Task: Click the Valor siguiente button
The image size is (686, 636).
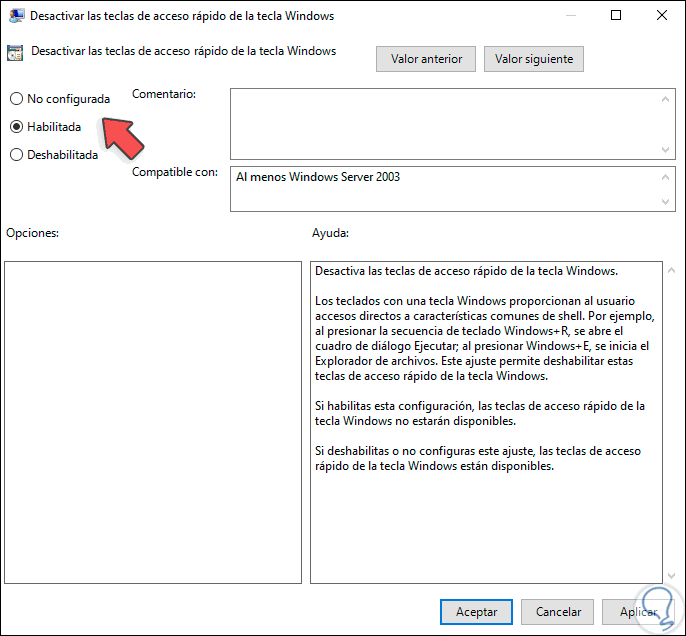Action: click(x=534, y=59)
